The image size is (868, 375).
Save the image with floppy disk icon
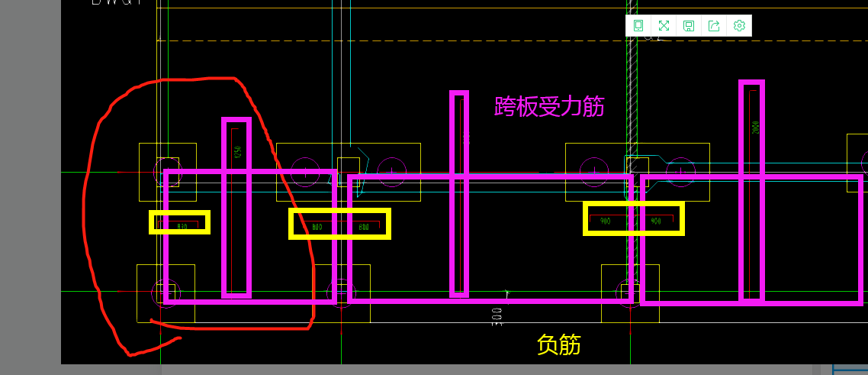tap(689, 25)
